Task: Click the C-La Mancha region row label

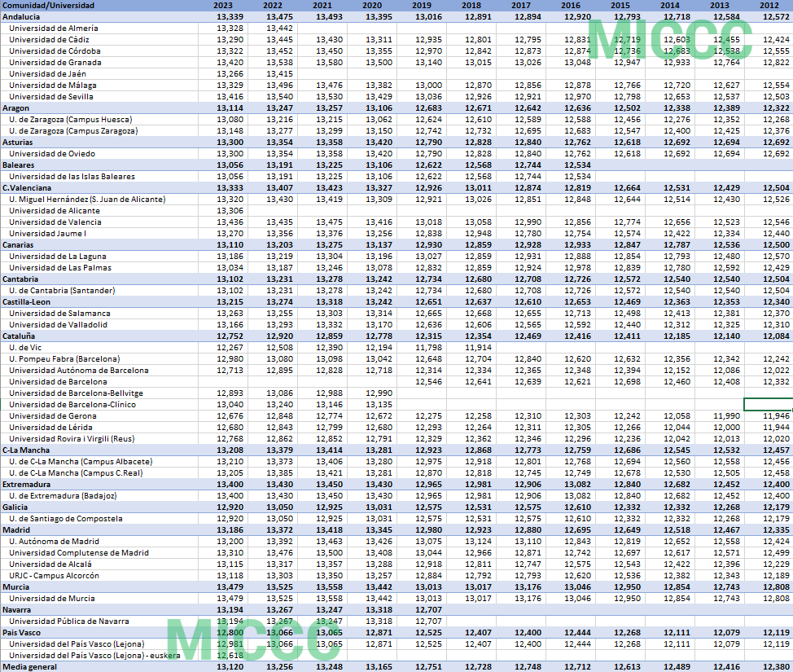Action: (26, 450)
